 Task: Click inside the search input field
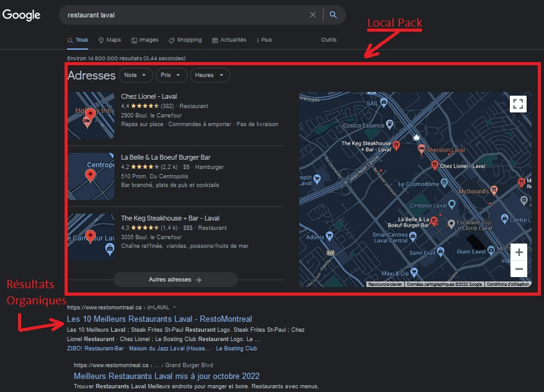tap(186, 14)
